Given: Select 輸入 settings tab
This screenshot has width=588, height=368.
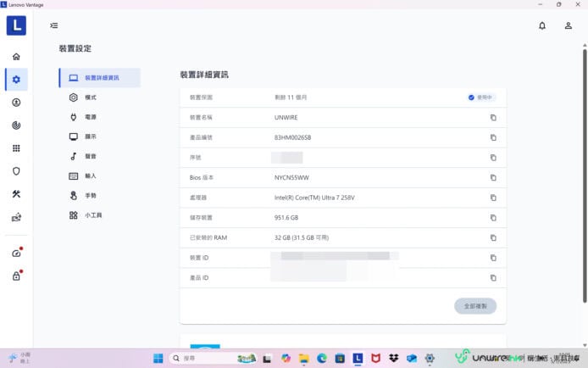Looking at the screenshot, I should (x=100, y=176).
